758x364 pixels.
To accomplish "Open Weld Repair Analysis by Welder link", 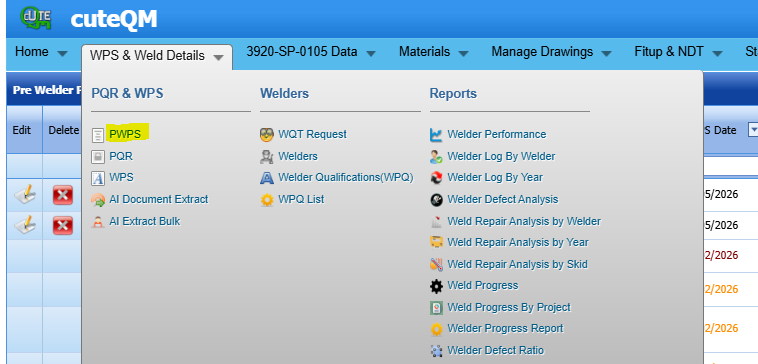I will (x=524, y=221).
